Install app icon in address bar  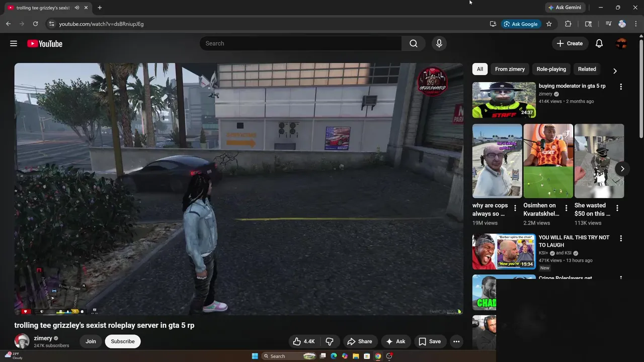493,24
